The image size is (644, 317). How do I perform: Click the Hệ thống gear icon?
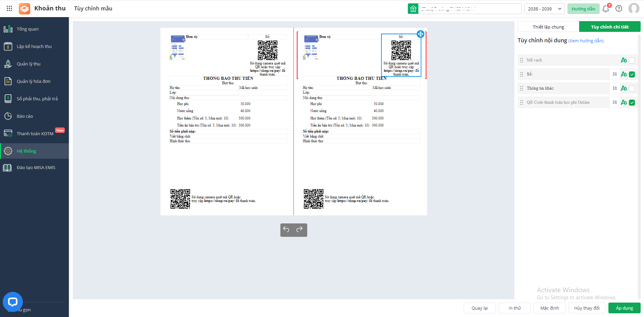tap(8, 151)
